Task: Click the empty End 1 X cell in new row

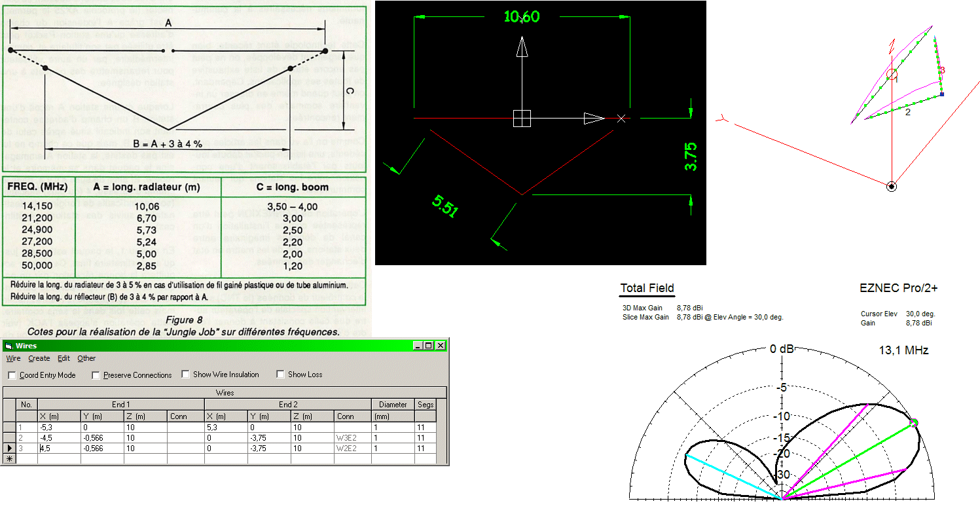Action: 59,459
